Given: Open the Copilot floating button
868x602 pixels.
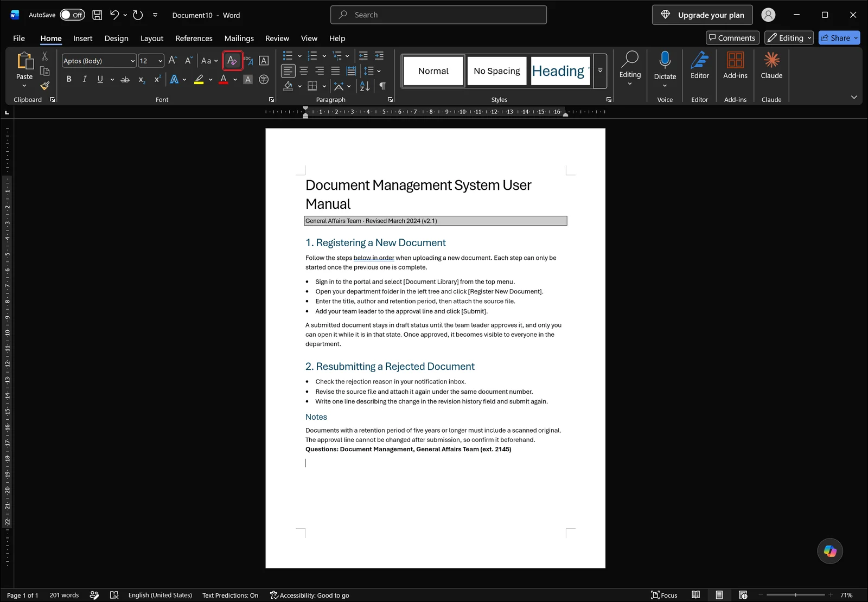Looking at the screenshot, I should [830, 551].
